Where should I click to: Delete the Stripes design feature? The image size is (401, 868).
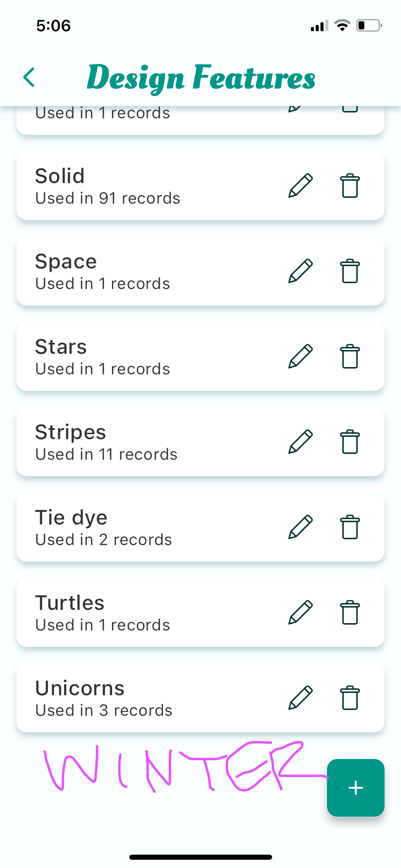point(350,442)
